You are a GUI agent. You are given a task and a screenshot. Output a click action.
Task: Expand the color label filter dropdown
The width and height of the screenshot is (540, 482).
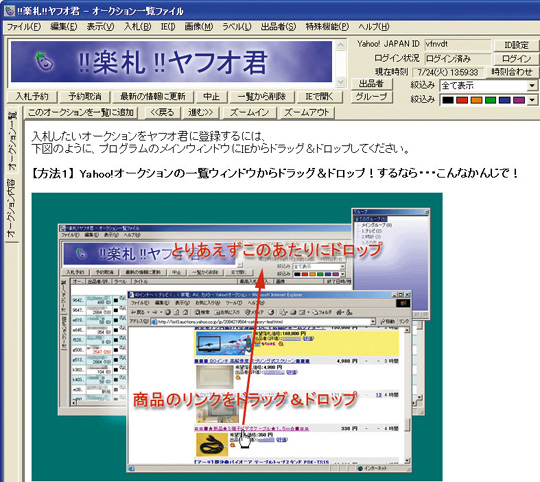532,100
